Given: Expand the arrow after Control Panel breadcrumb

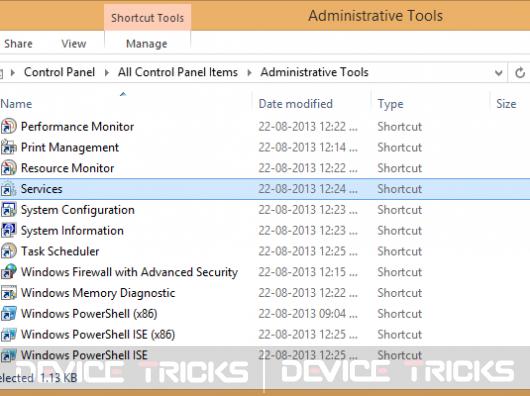Looking at the screenshot, I should pyautogui.click(x=106, y=72).
